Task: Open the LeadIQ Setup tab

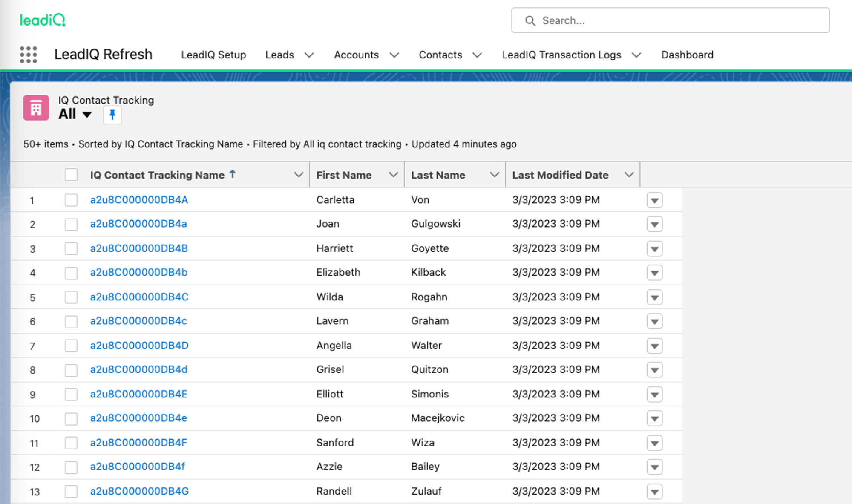Action: (213, 55)
